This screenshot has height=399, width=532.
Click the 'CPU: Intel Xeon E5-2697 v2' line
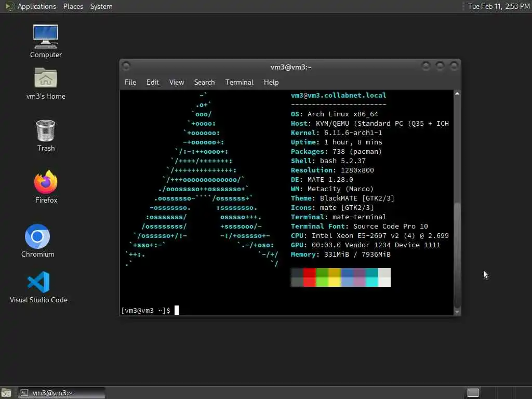(x=370, y=235)
